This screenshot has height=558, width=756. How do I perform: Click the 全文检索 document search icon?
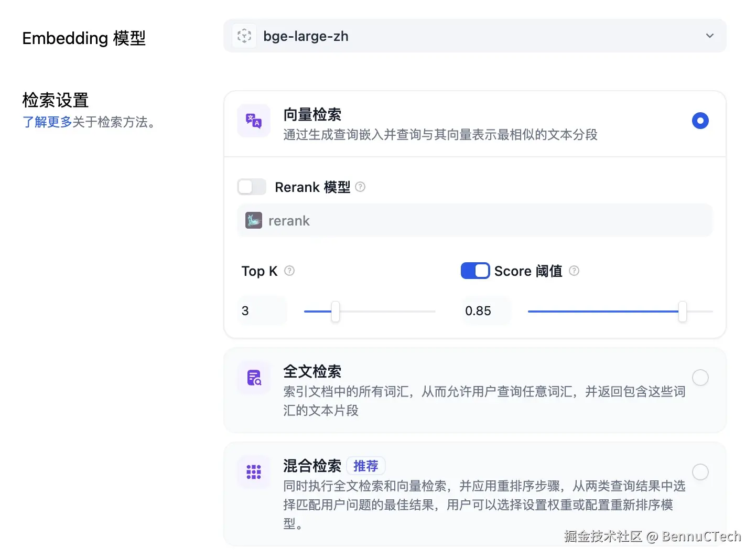(253, 378)
